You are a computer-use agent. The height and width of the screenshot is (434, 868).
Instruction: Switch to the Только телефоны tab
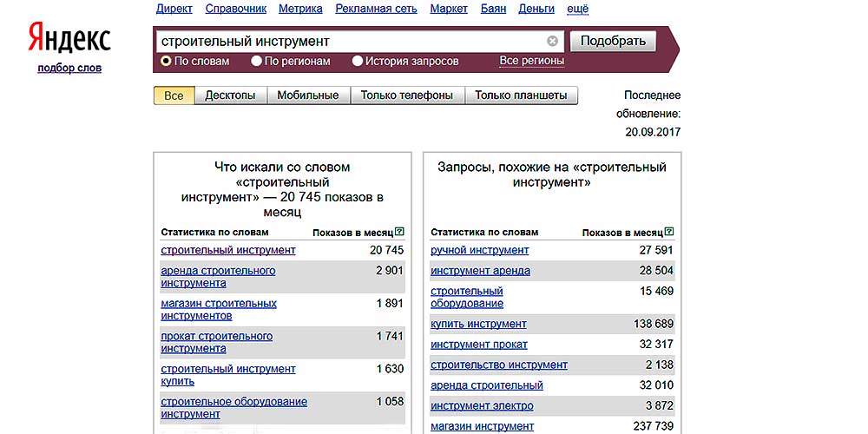pyautogui.click(x=407, y=95)
